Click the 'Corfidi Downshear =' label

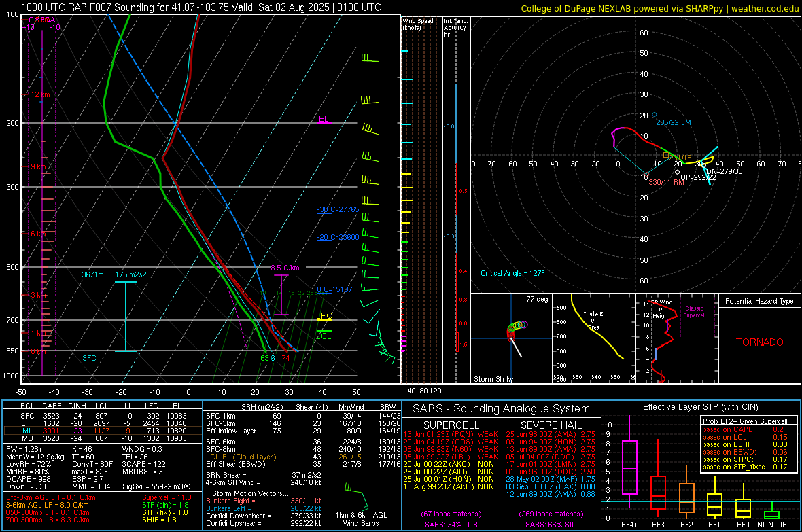point(239,516)
